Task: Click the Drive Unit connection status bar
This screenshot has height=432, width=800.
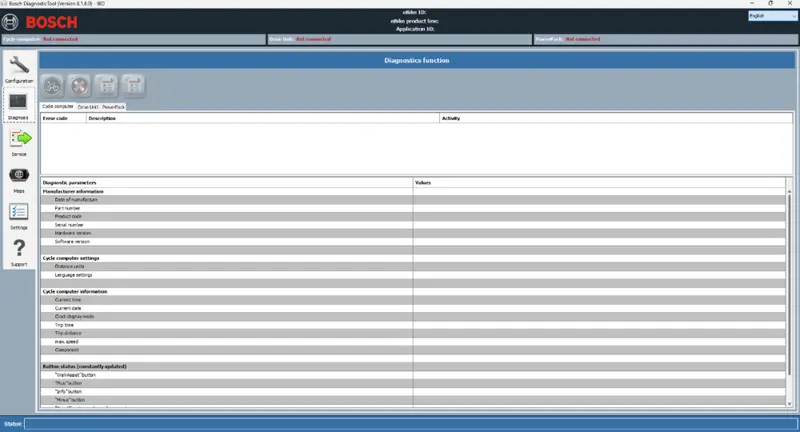Action: coord(400,39)
